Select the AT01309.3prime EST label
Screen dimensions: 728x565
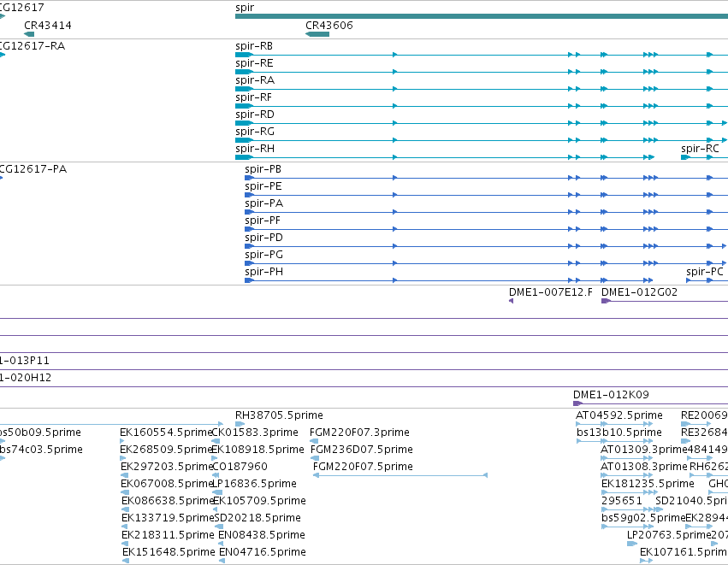pyautogui.click(x=643, y=450)
